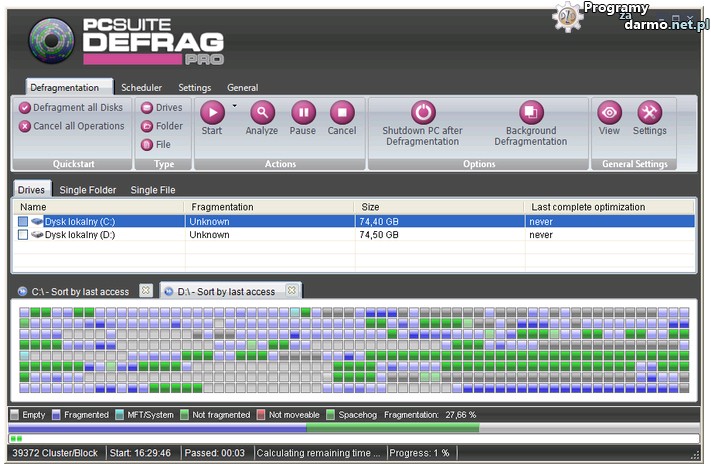Click the Start defragmentation icon
The width and height of the screenshot is (711, 472).
coord(212,113)
